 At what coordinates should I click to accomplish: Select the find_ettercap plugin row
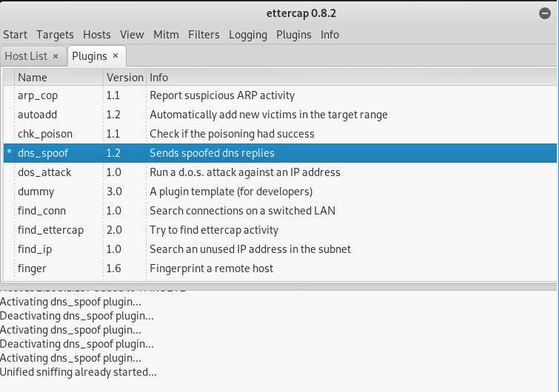pyautogui.click(x=280, y=230)
